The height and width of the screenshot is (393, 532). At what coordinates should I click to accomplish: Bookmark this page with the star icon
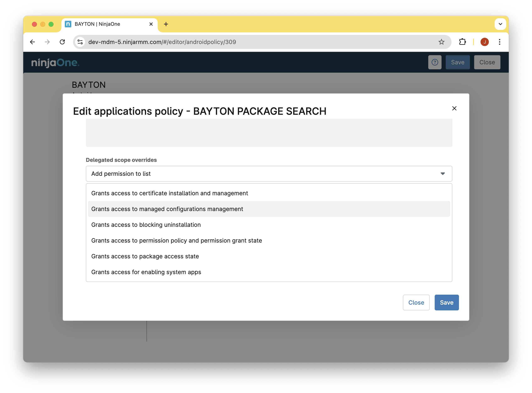pyautogui.click(x=441, y=42)
